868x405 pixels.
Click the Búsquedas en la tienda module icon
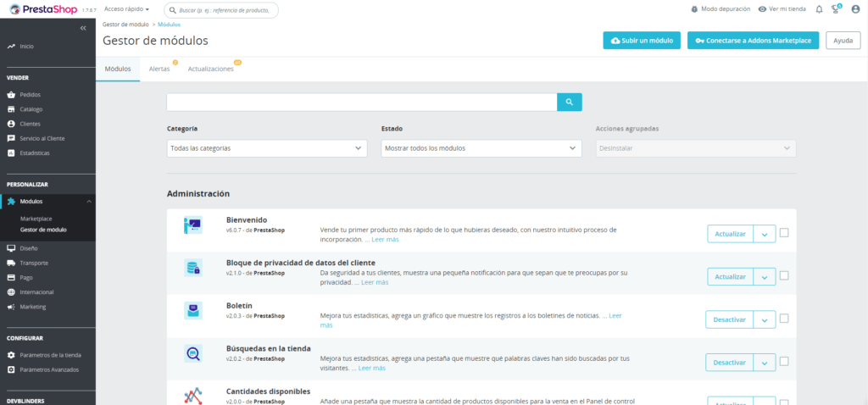pyautogui.click(x=193, y=353)
